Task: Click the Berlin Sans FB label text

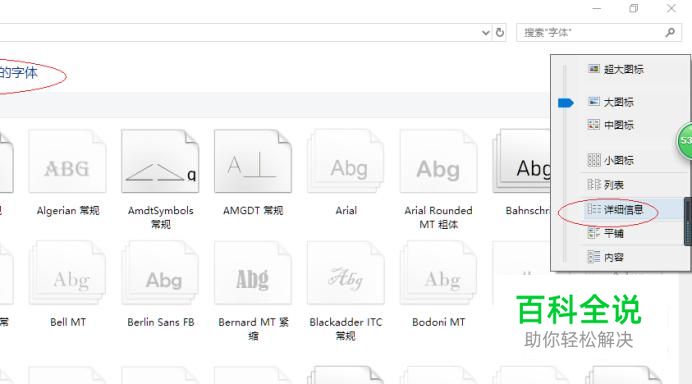Action: [x=161, y=322]
